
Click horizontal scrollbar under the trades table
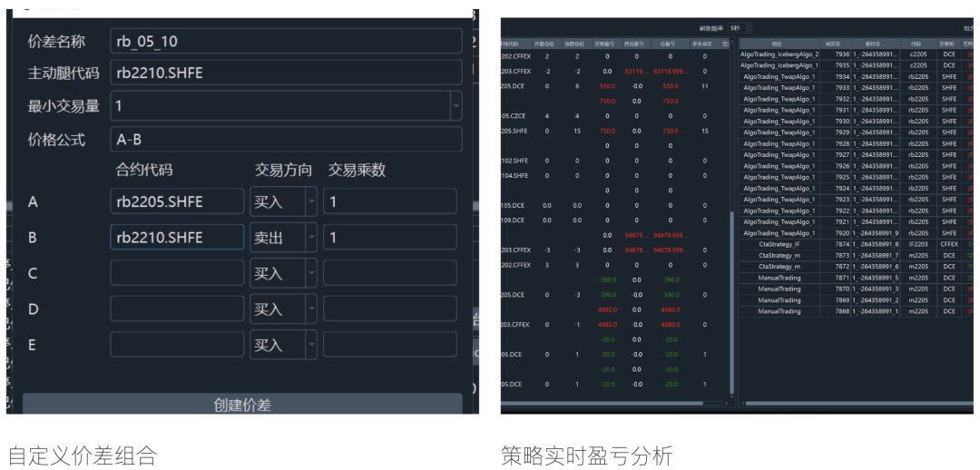[859, 404]
